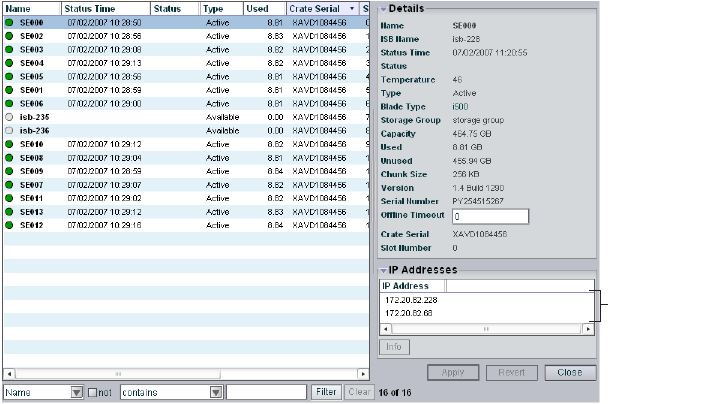Click the green status icon for SE006
714x404 pixels.
click(9, 103)
